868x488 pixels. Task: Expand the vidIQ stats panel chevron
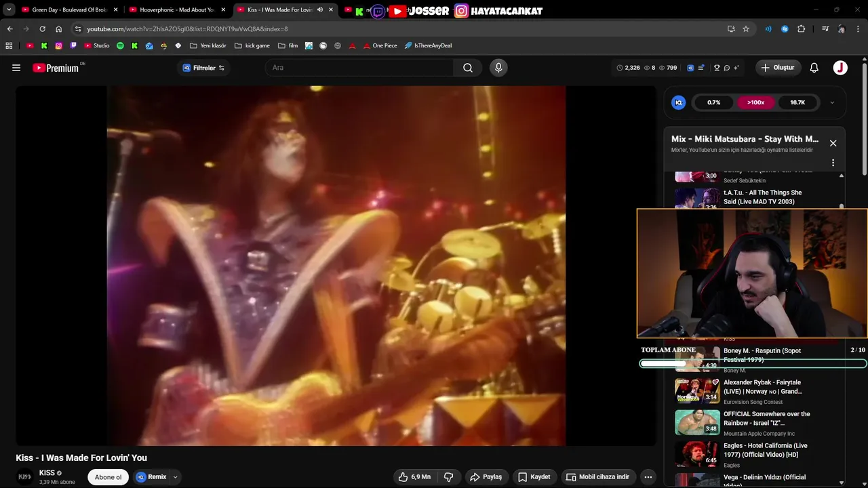pyautogui.click(x=832, y=102)
